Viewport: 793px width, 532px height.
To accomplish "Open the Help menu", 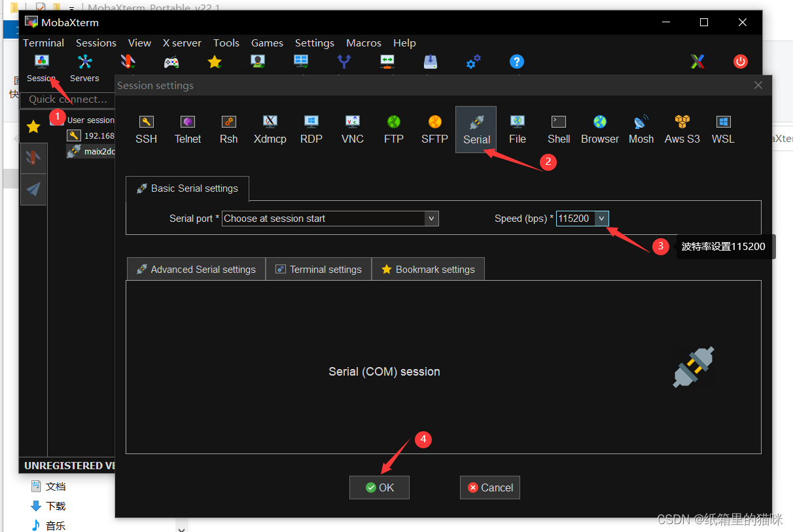I will click(404, 43).
